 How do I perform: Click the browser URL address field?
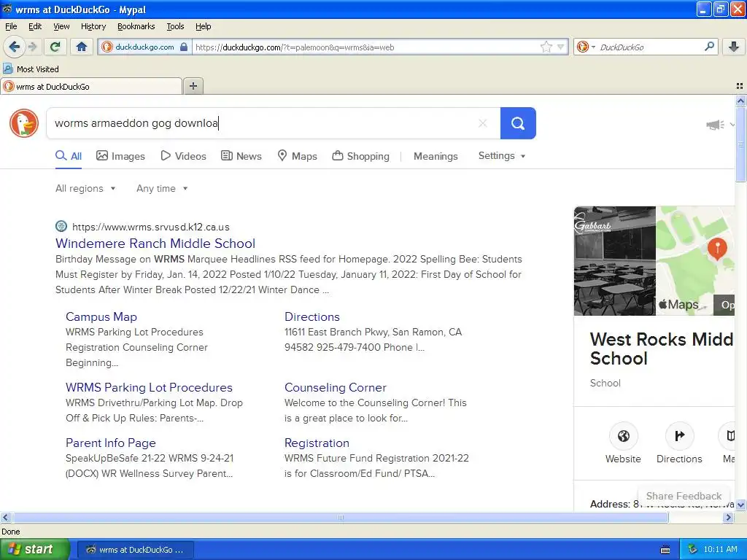point(366,47)
